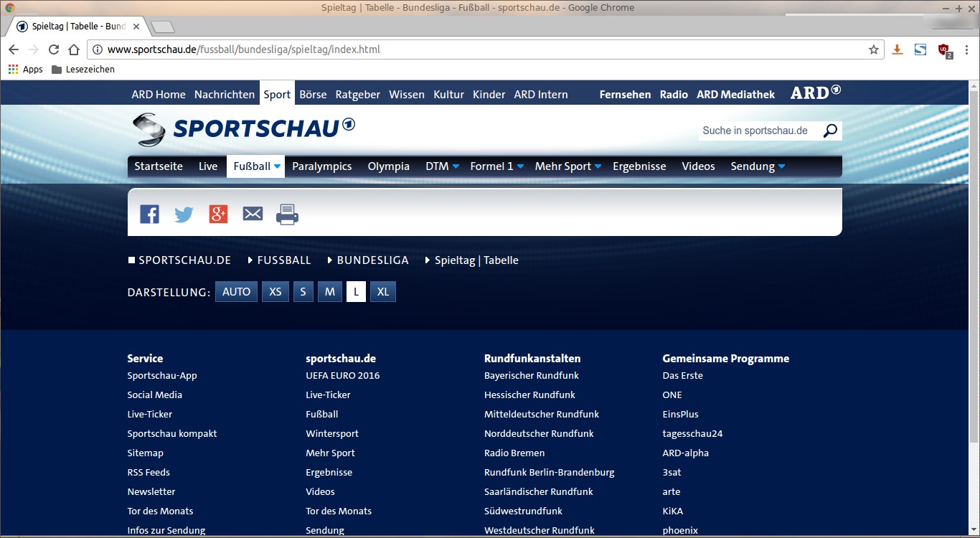Select the AUTO display size

point(236,292)
